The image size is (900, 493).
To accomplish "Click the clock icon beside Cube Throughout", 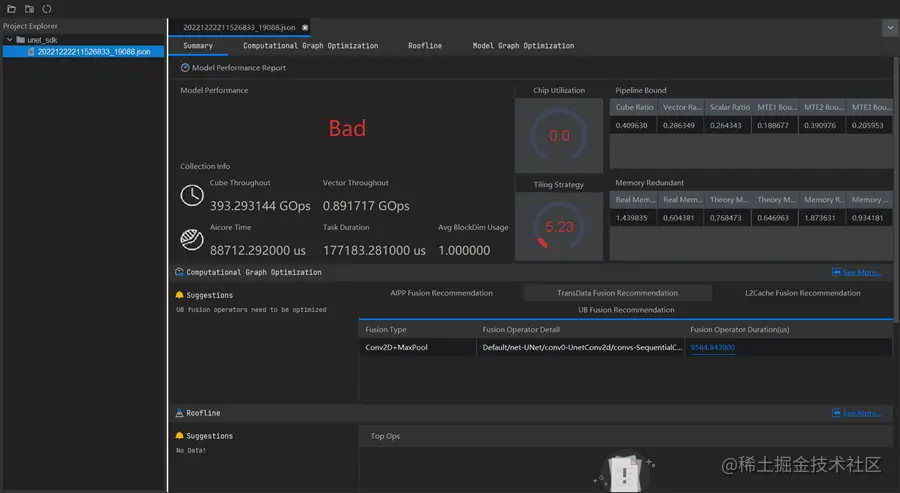I will 192,195.
